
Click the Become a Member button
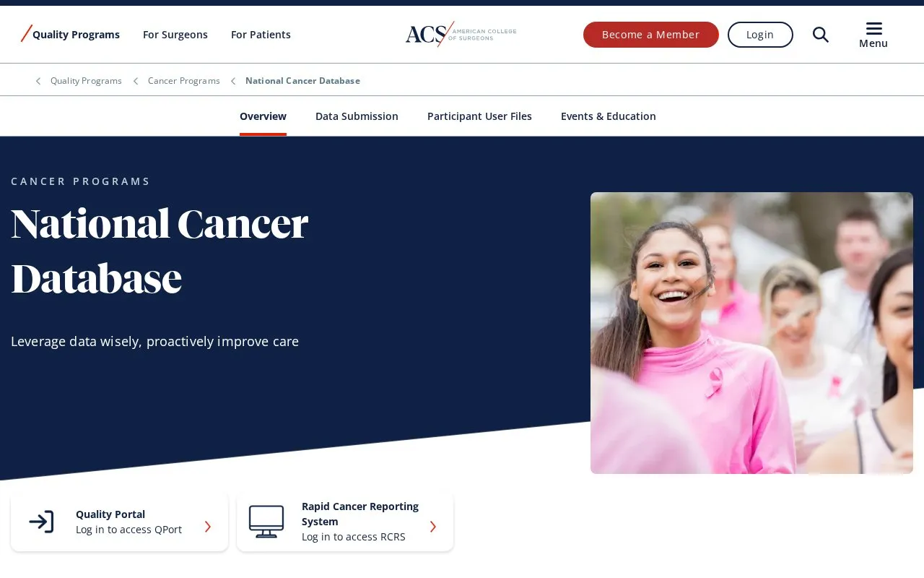pyautogui.click(x=651, y=35)
